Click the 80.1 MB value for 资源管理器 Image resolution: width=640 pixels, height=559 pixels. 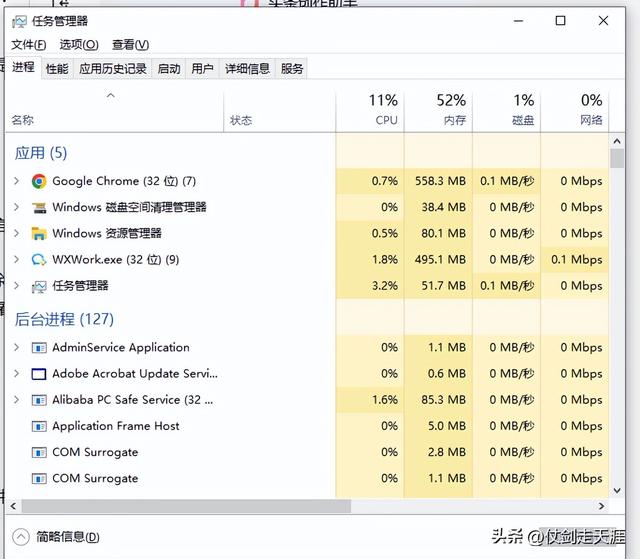(x=443, y=233)
